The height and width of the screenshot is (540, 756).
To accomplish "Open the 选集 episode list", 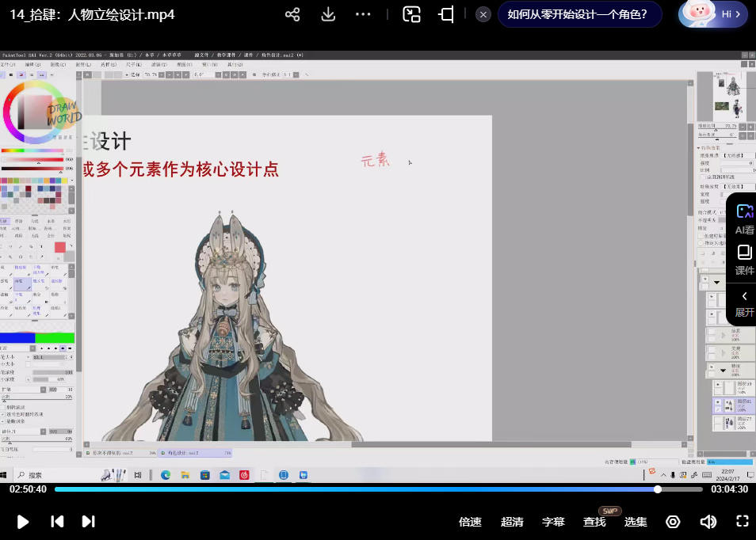I will pyautogui.click(x=636, y=522).
